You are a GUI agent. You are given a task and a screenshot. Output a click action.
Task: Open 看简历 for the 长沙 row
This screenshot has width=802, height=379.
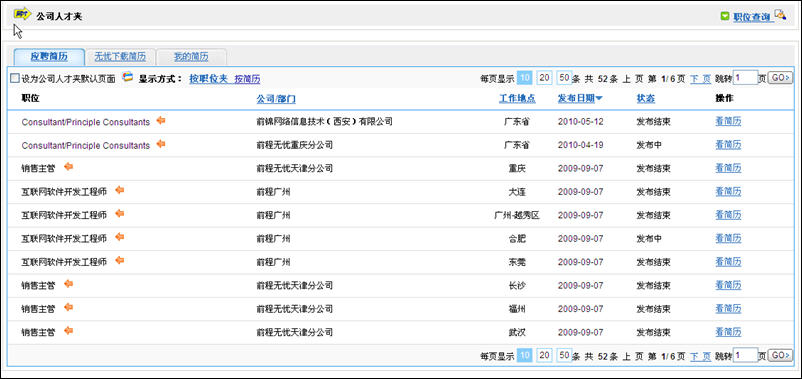tap(728, 285)
